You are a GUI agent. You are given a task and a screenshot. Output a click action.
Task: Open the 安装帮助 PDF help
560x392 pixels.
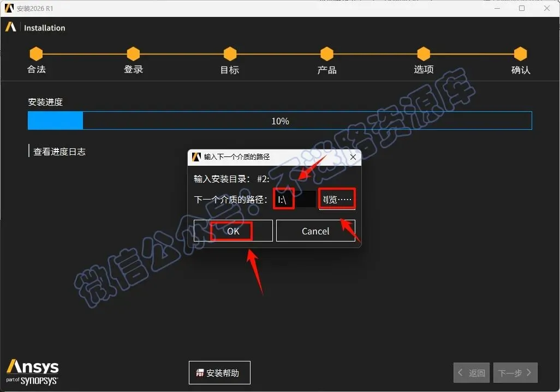[219, 373]
